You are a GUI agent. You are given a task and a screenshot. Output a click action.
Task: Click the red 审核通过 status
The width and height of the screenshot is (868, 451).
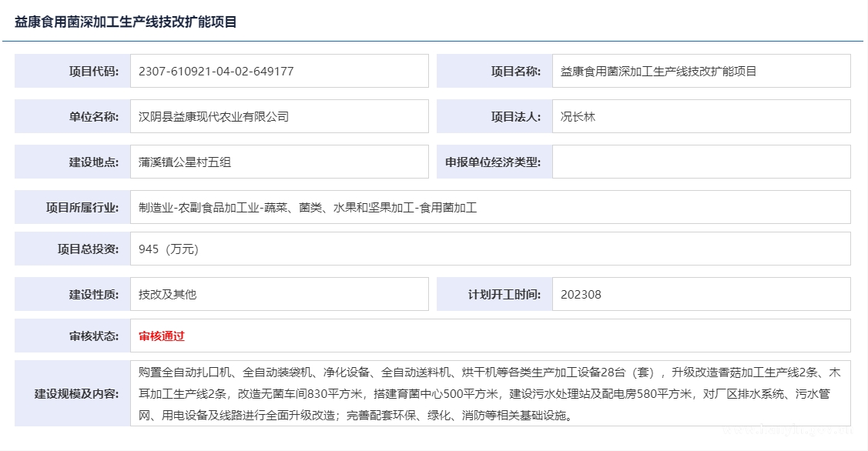162,336
